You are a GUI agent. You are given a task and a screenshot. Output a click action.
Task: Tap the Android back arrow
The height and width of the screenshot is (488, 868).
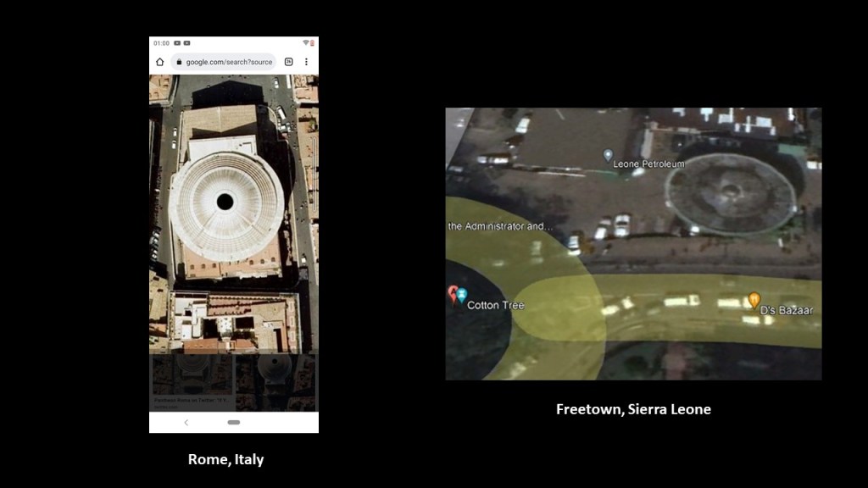[186, 422]
